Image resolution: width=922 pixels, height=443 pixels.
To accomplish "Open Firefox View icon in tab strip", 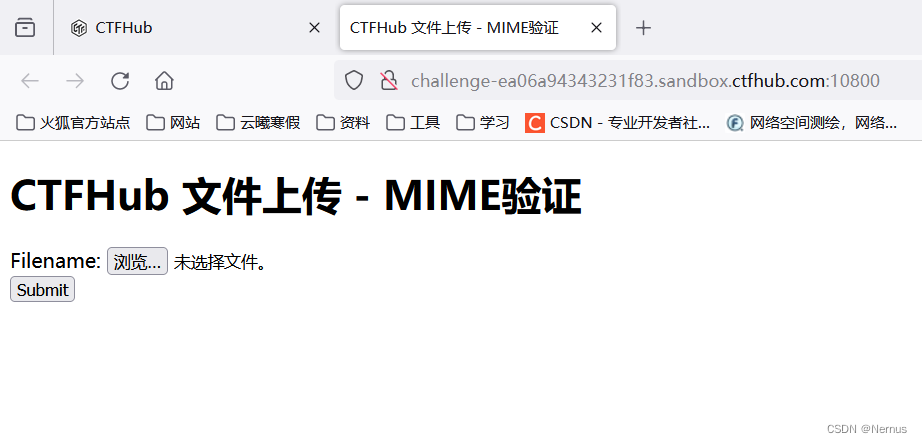I will click(x=25, y=28).
